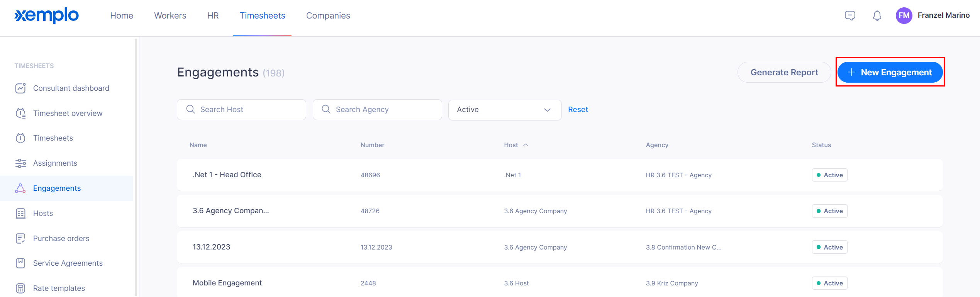
Task: Click Active badge for Mobile Engagement
Action: (x=829, y=283)
